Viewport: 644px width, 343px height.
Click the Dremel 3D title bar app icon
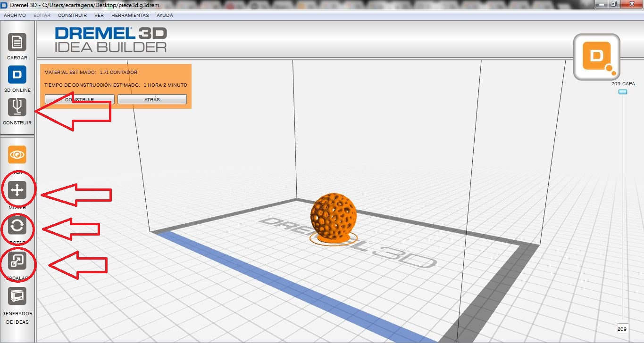[4, 4]
